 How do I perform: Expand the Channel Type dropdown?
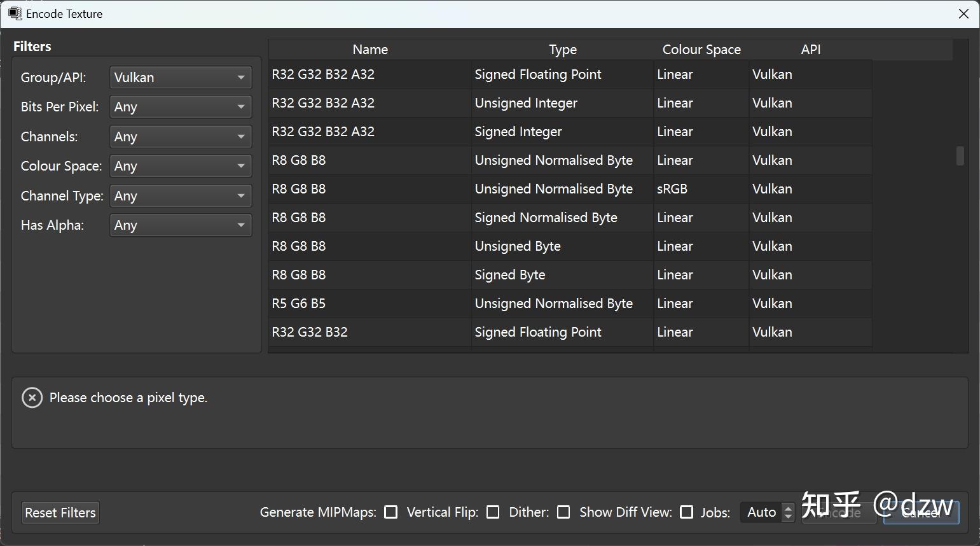181,196
